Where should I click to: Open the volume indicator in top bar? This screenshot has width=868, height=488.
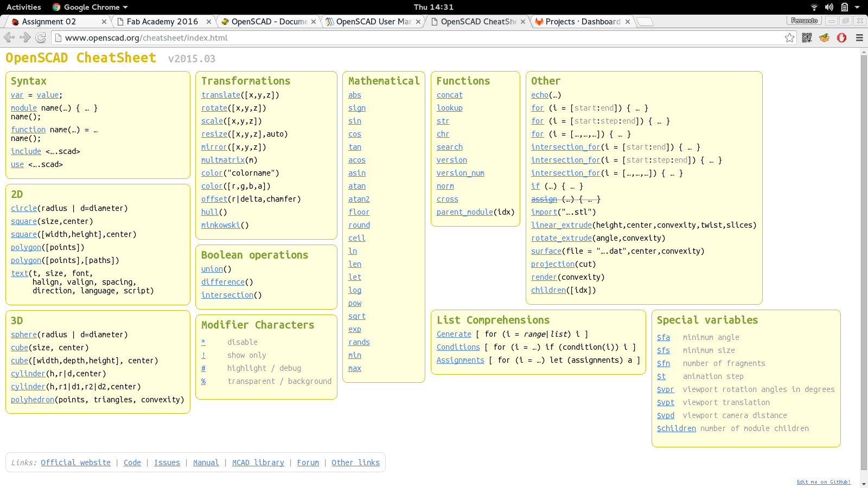829,7
